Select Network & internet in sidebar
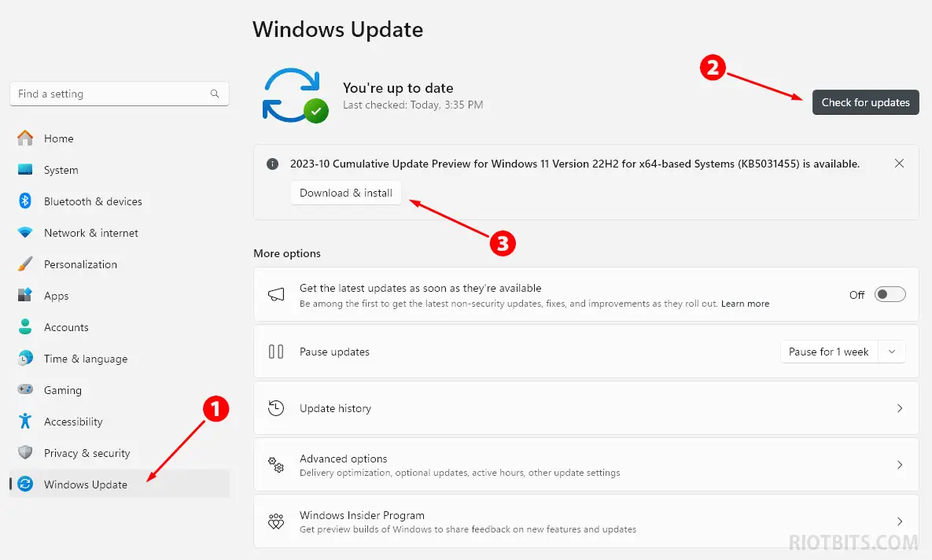This screenshot has width=932, height=560. click(119, 233)
